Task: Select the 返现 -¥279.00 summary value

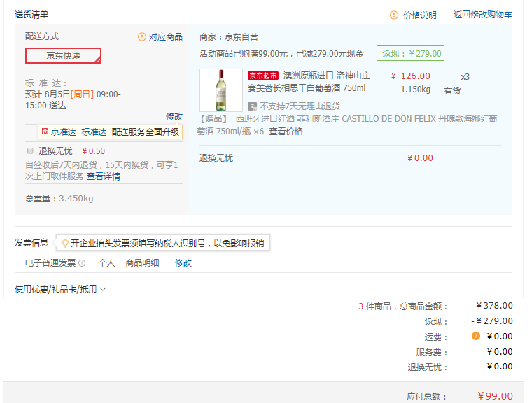Action: [x=492, y=321]
